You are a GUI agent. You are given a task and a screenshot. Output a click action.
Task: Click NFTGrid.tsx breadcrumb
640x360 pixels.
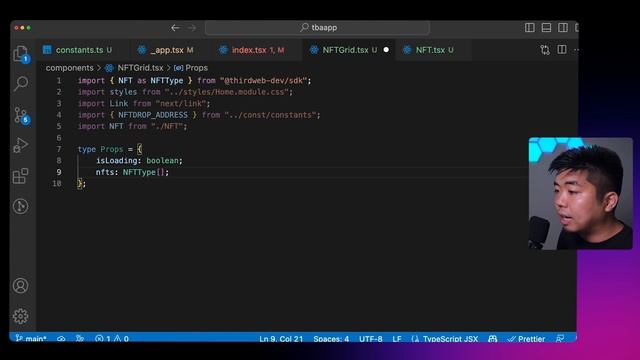point(140,68)
